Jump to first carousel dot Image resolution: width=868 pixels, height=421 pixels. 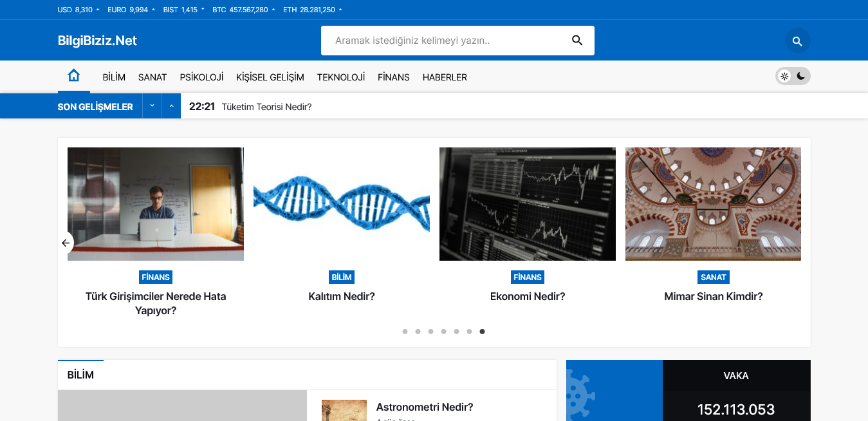point(405,332)
